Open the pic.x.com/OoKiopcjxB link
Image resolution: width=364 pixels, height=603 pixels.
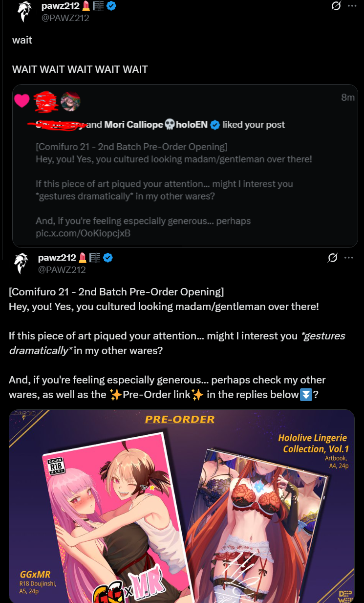point(83,233)
